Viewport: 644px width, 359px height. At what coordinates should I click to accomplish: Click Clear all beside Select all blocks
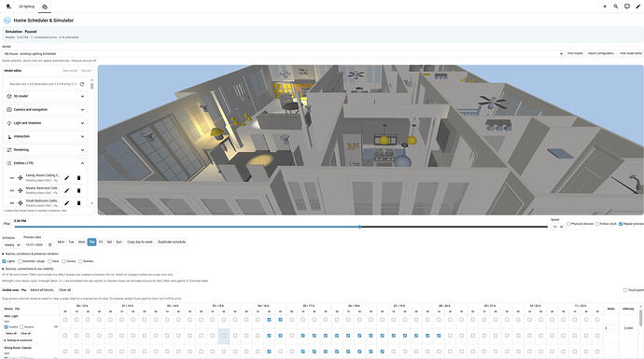[x=64, y=290]
